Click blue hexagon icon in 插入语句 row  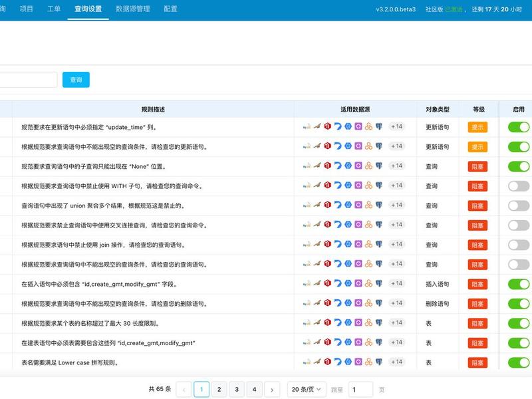coord(348,283)
